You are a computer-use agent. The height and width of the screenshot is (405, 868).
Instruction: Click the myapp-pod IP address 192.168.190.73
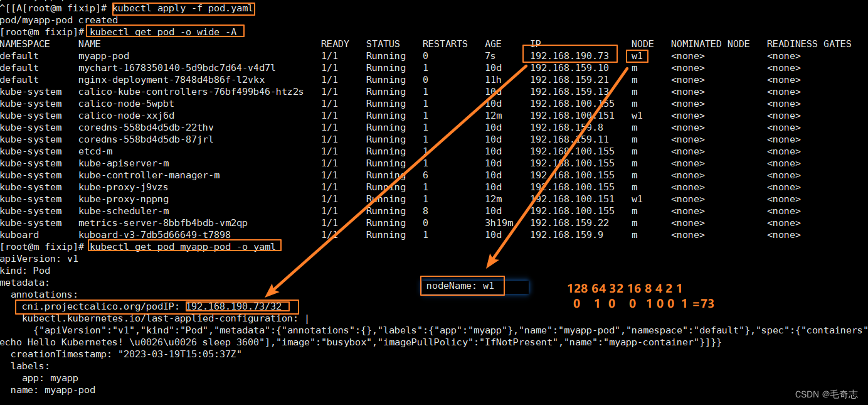tap(569, 56)
